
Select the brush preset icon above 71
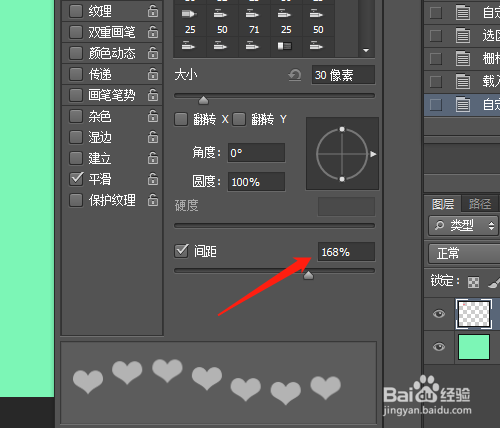[x=252, y=14]
